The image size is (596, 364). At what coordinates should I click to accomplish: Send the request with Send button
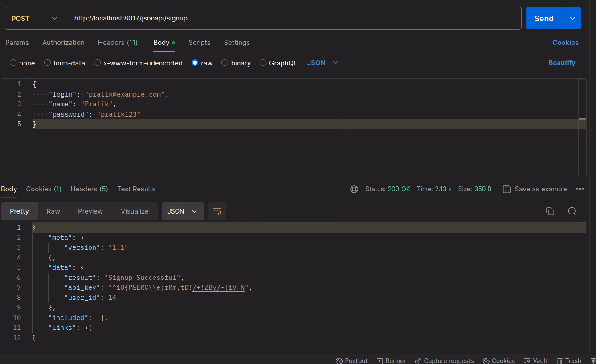pos(544,18)
